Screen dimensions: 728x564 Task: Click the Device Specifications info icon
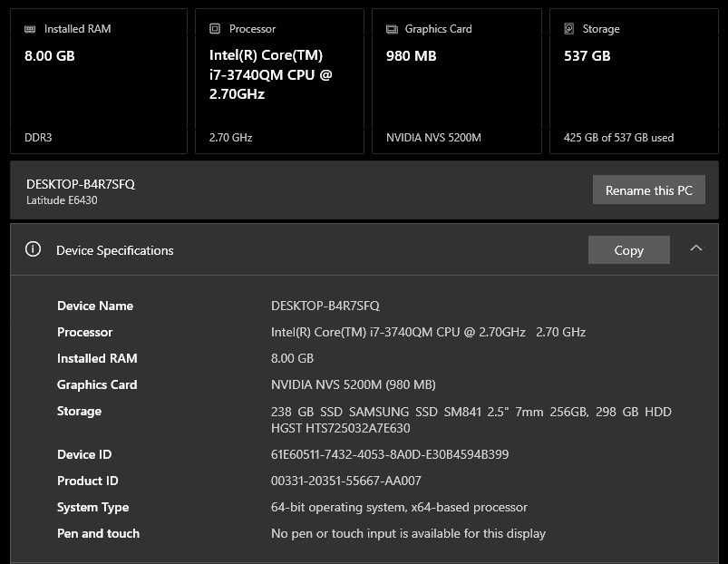tap(33, 249)
